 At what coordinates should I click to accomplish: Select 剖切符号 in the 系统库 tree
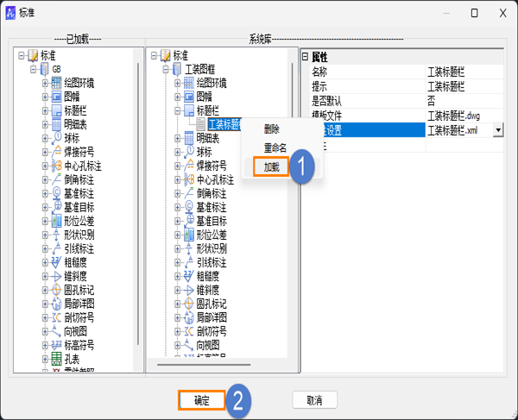(212, 331)
